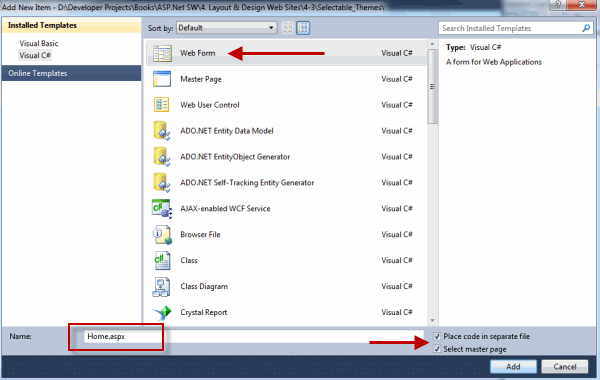This screenshot has width=600, height=380.
Task: Switch to small icons view
Action: [287, 28]
